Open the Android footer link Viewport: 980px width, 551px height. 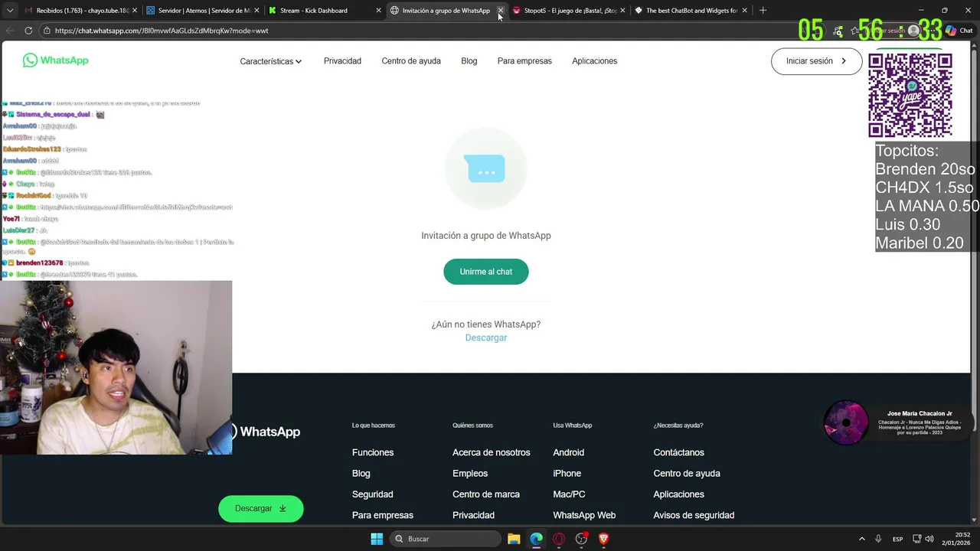pos(568,452)
